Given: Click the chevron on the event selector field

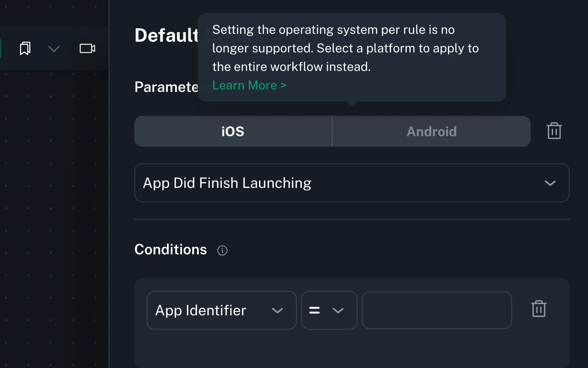Looking at the screenshot, I should click(x=550, y=183).
